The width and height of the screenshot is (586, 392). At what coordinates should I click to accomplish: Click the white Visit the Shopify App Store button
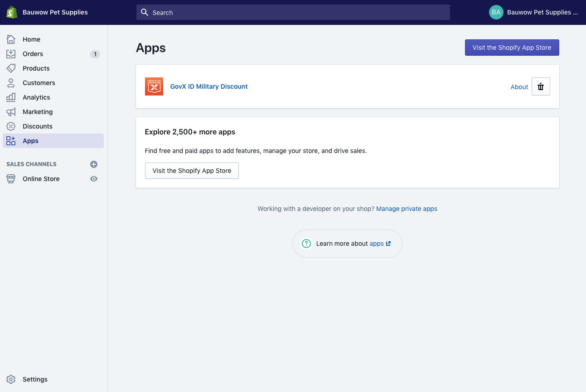coord(192,171)
